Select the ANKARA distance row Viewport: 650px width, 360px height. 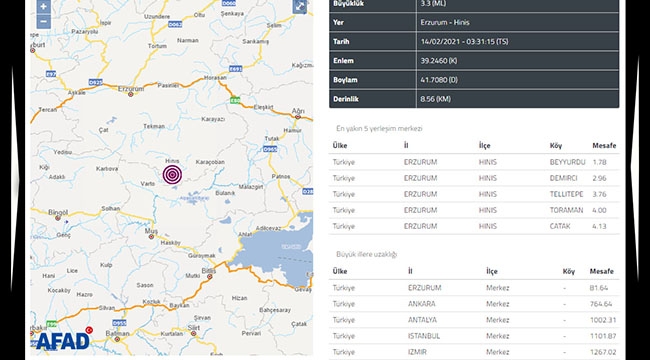click(x=474, y=304)
